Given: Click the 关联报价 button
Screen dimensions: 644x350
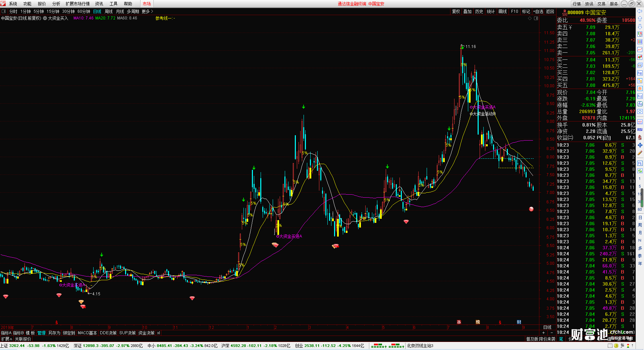Looking at the screenshot, I should [23, 339].
